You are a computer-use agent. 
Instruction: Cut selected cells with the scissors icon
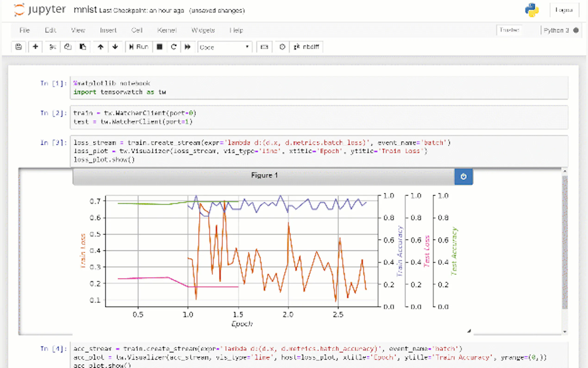pyautogui.click(x=53, y=47)
